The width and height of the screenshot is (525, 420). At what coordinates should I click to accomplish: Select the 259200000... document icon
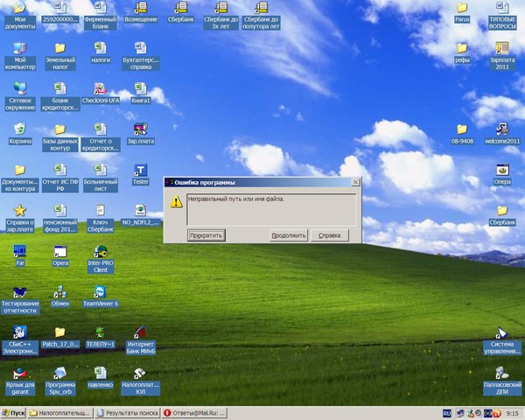tap(60, 11)
